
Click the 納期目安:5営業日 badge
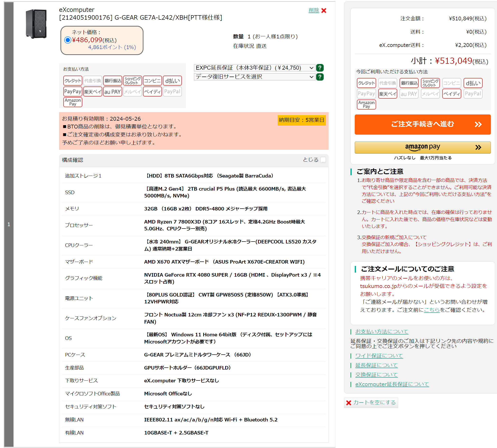(x=301, y=120)
